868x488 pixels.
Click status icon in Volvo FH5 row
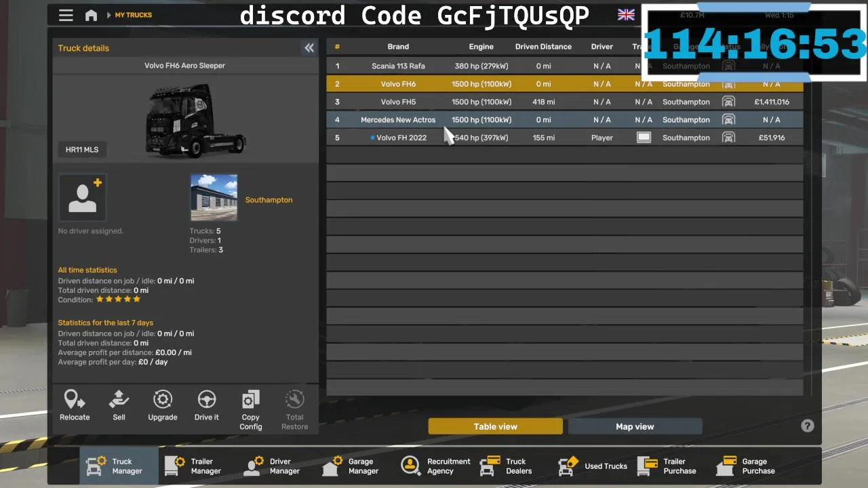click(x=728, y=102)
